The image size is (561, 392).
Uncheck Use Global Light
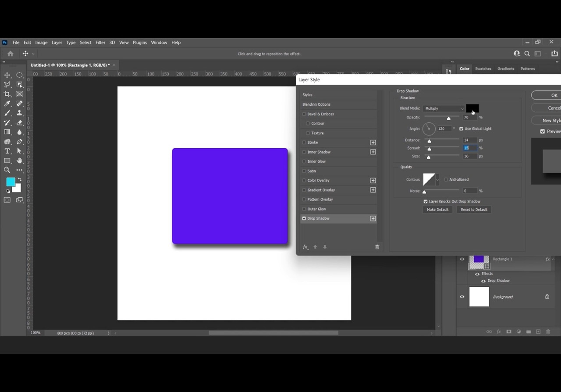pos(461,129)
